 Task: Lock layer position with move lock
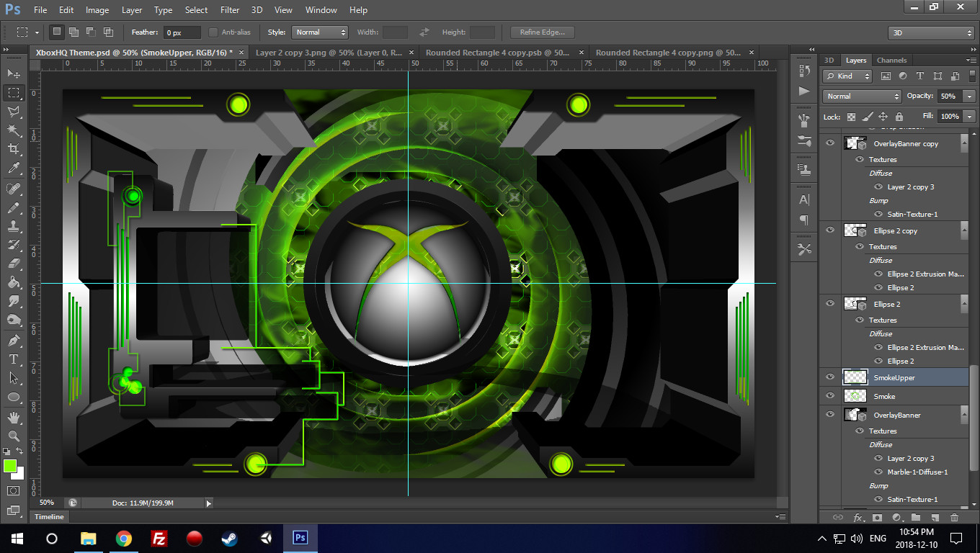pos(883,117)
